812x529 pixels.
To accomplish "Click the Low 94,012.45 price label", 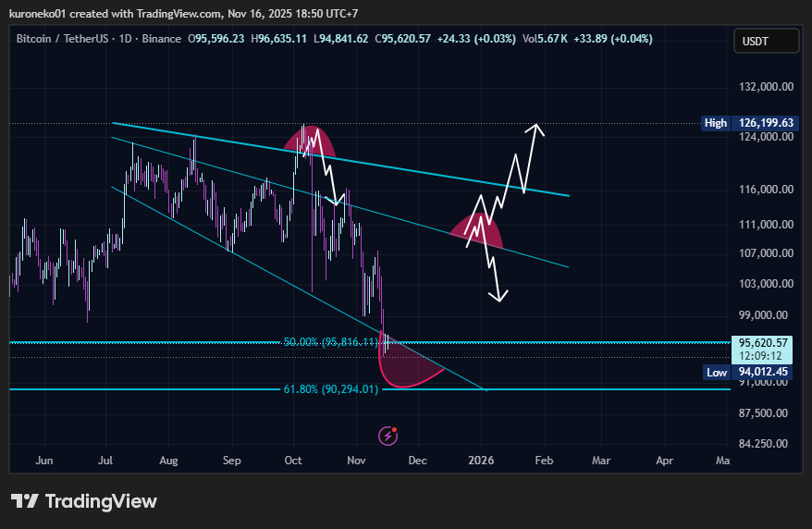I will [x=749, y=372].
